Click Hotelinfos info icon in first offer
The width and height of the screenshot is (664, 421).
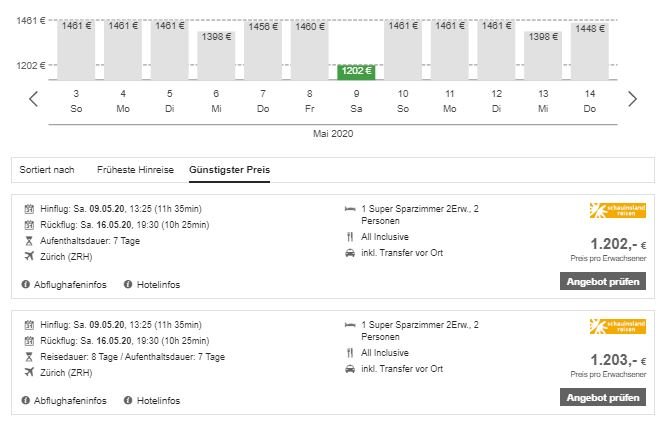tap(128, 285)
